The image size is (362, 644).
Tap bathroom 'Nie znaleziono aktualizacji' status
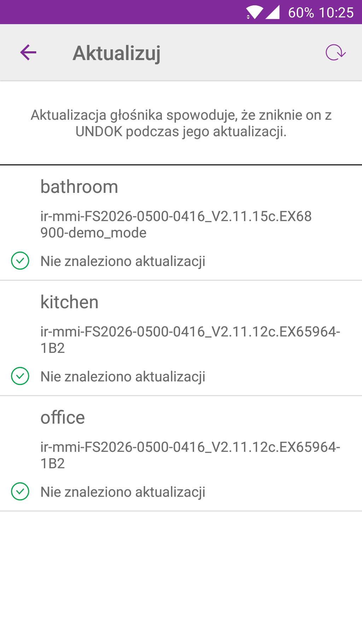pos(123,261)
